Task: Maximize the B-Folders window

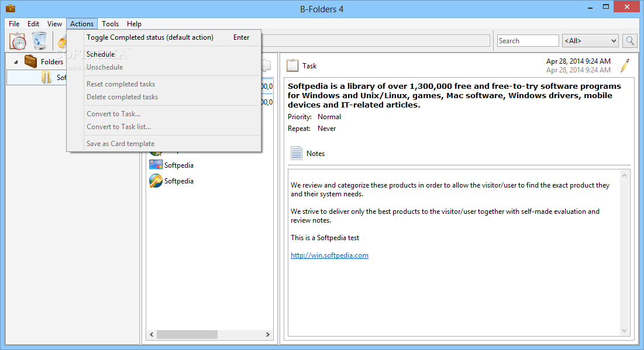Action: (x=606, y=7)
